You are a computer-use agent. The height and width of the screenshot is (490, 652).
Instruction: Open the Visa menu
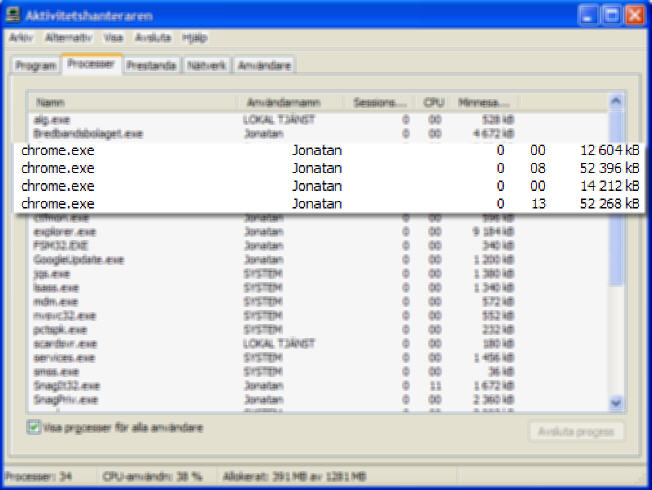click(113, 36)
